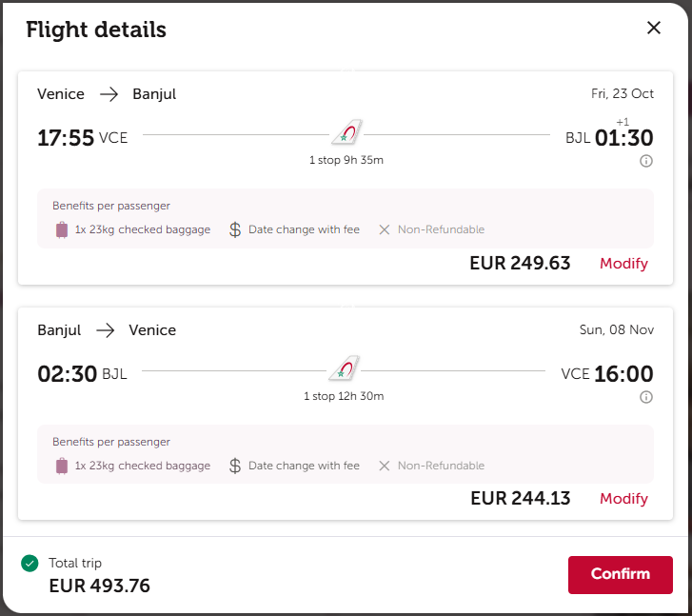The width and height of the screenshot is (692, 616).
Task: Click Royal Air Maroc tail logo, return flight
Action: (x=345, y=368)
